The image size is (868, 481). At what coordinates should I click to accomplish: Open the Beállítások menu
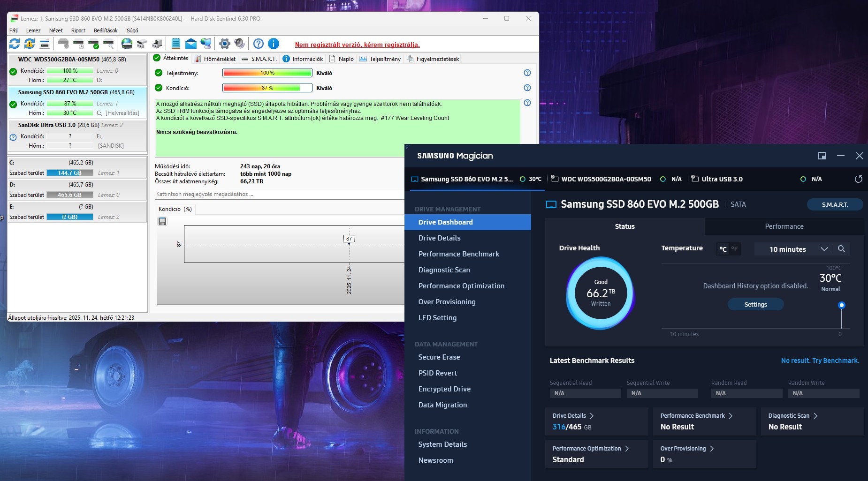point(106,30)
